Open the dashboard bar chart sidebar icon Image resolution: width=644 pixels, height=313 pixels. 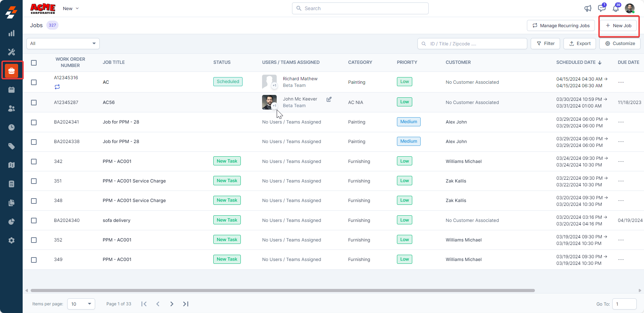click(x=11, y=33)
